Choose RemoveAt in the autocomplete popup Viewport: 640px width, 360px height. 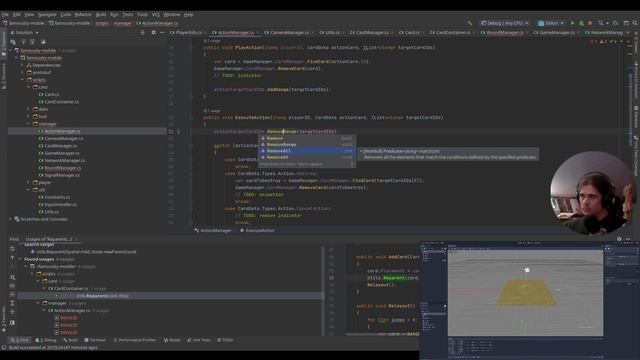307,157
